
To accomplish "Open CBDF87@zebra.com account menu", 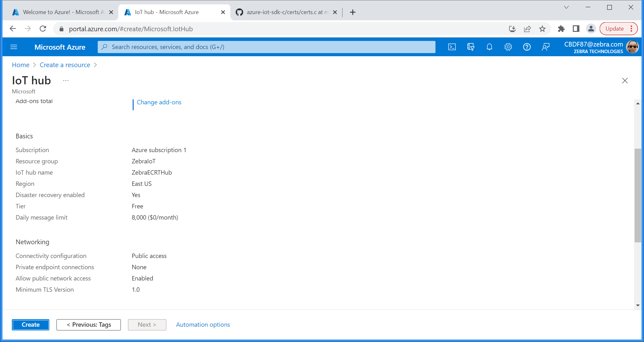I will [593, 47].
